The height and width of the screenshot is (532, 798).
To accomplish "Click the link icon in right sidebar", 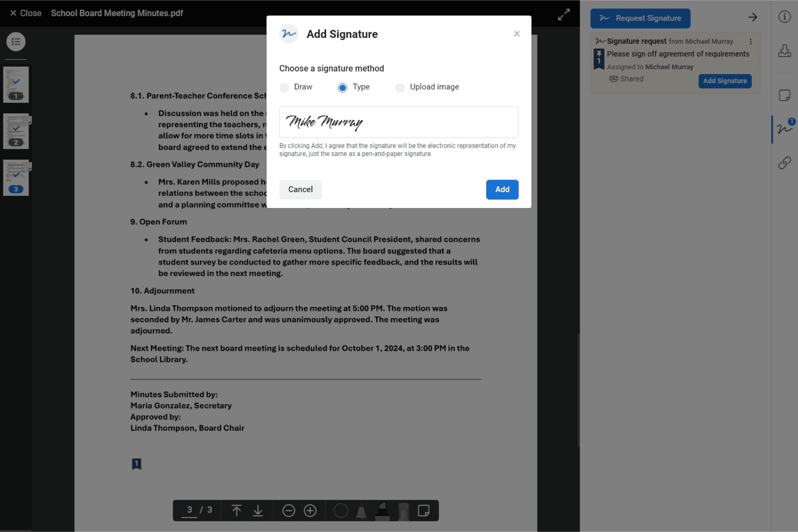I will (784, 163).
